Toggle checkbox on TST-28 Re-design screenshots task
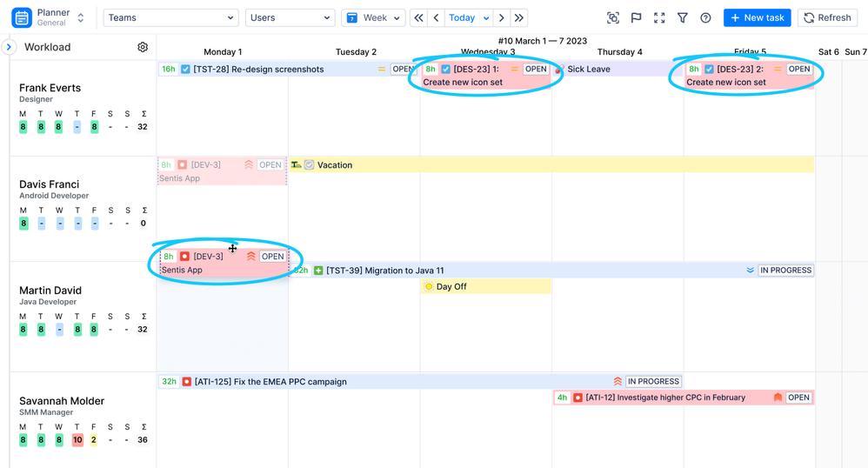Viewport: 868px width, 468px height. [x=185, y=70]
